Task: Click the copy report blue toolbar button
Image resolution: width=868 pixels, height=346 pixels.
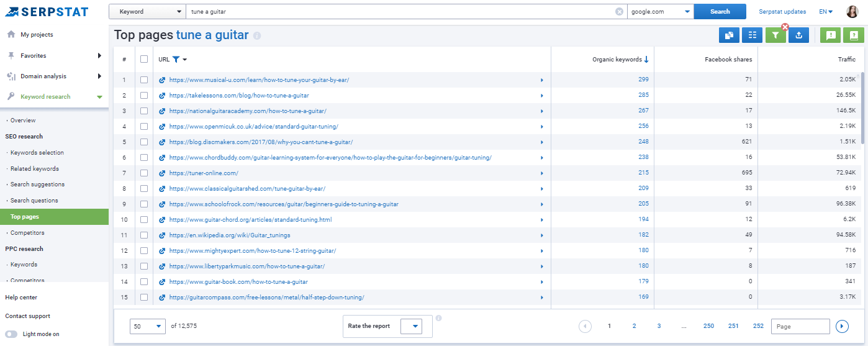Action: [729, 35]
